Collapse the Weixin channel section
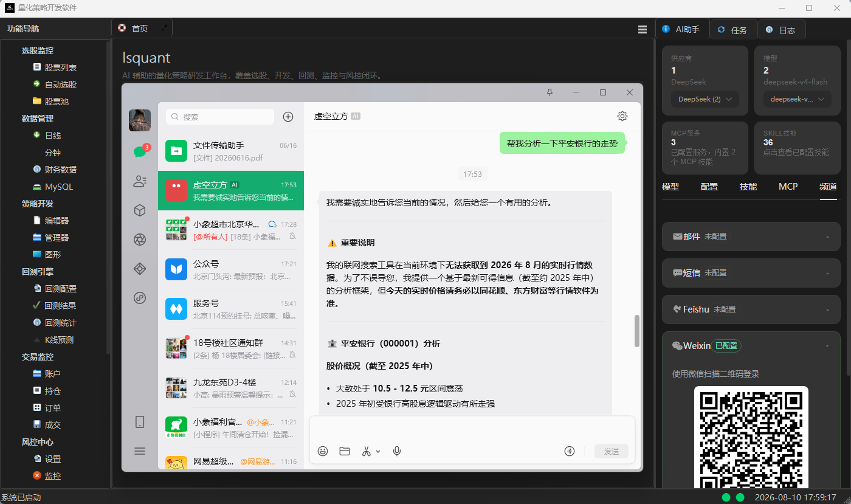The width and height of the screenshot is (851, 504). pyautogui.click(x=751, y=345)
